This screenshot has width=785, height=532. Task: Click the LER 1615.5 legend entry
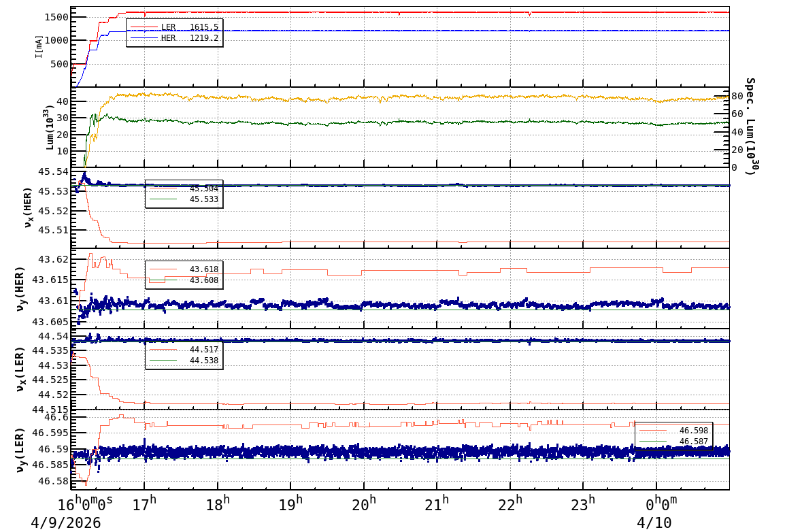click(x=174, y=27)
